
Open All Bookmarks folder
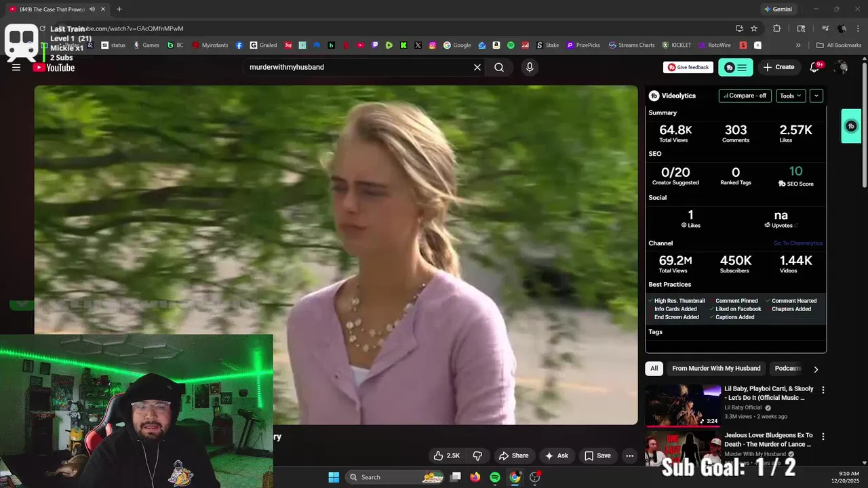[839, 45]
